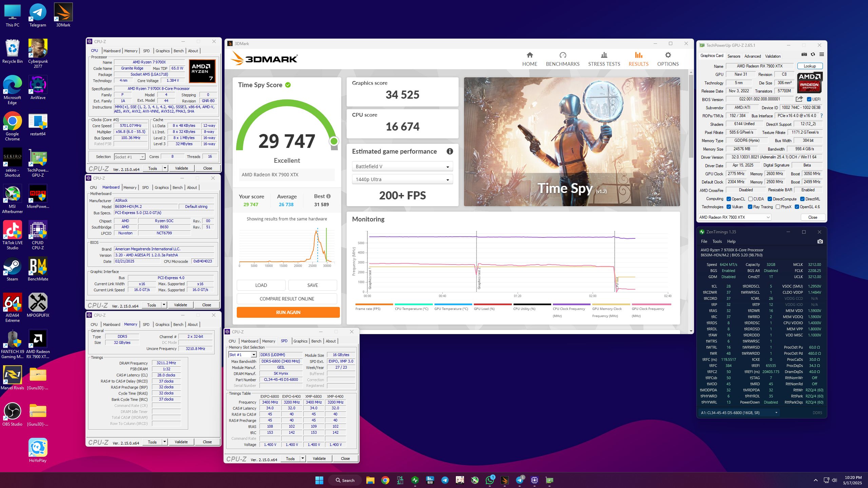Screen dimensions: 868x488
Task: Open MPOGPUFIX desktop icon
Action: click(38, 305)
